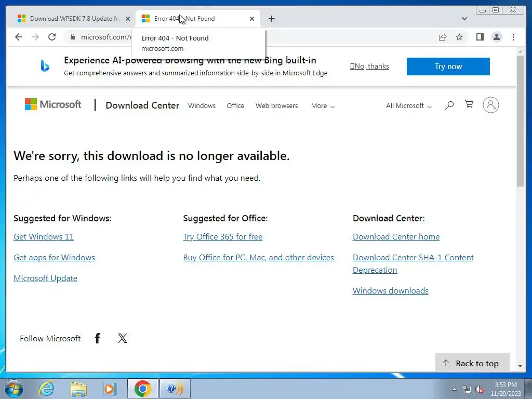Share this page from address bar
The height and width of the screenshot is (399, 532).
coord(443,37)
